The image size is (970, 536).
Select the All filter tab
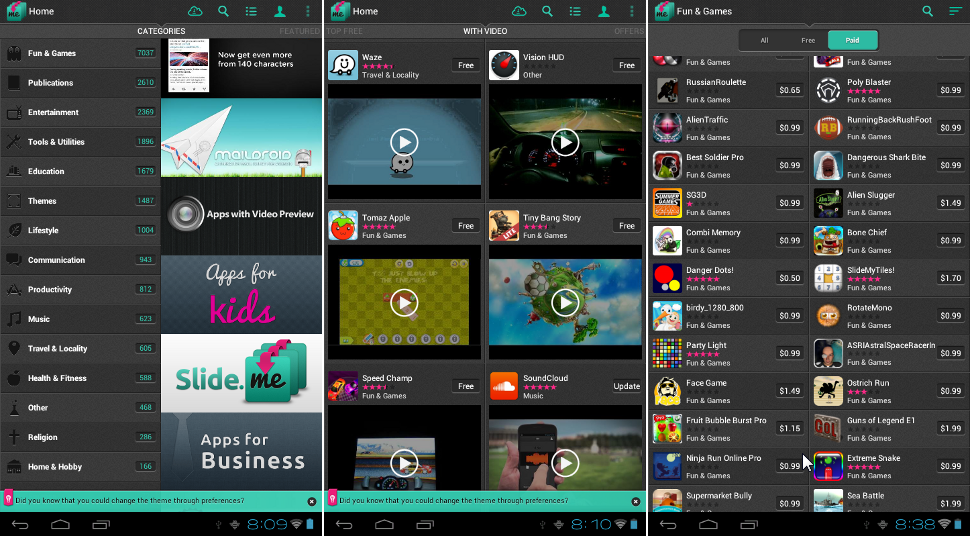(x=764, y=40)
